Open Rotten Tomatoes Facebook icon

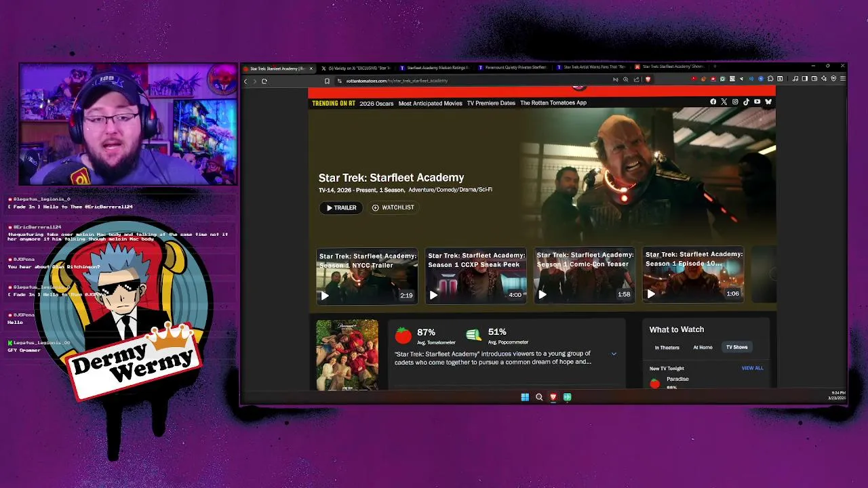pyautogui.click(x=713, y=102)
